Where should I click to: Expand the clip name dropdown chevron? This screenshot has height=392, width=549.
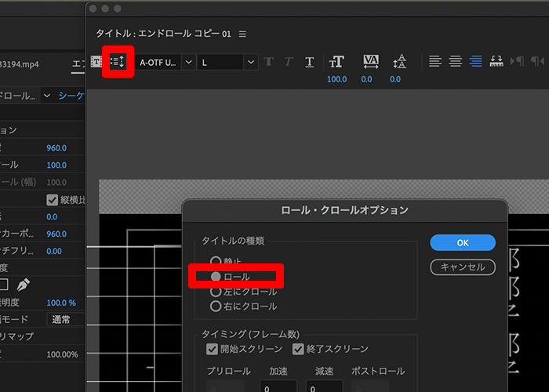47,96
